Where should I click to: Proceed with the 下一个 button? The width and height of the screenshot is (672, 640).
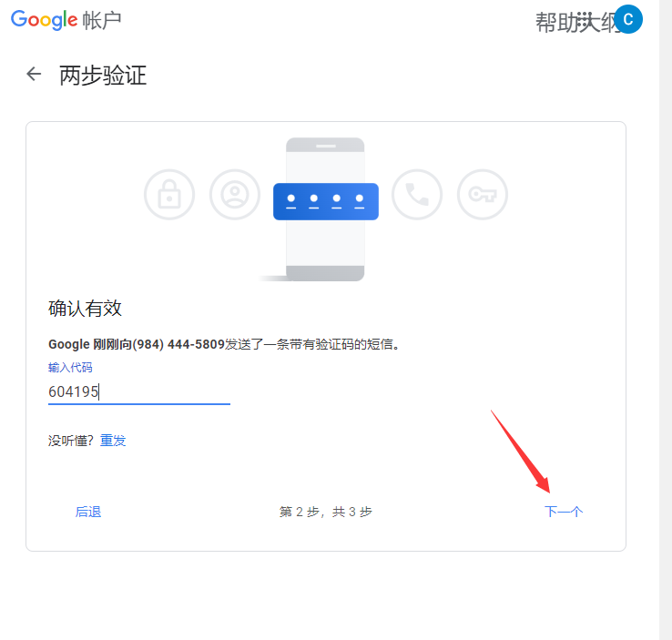pyautogui.click(x=563, y=512)
